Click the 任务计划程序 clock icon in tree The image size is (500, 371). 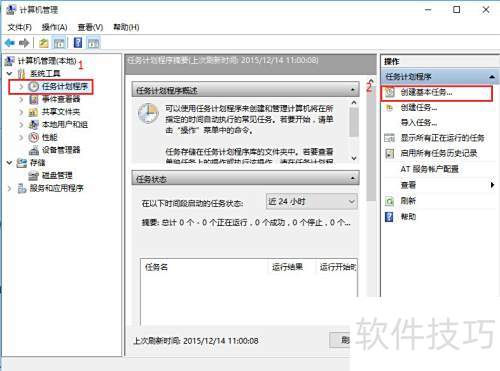pyautogui.click(x=33, y=86)
